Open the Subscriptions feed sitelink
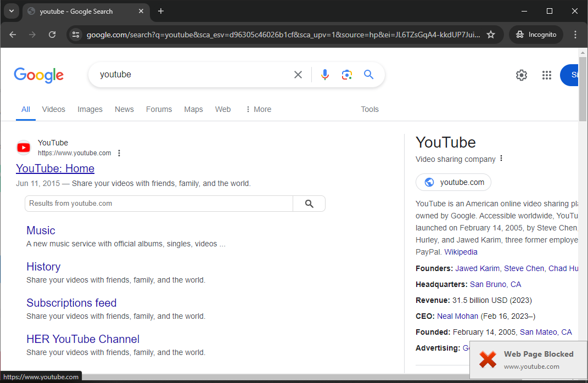 (71, 303)
